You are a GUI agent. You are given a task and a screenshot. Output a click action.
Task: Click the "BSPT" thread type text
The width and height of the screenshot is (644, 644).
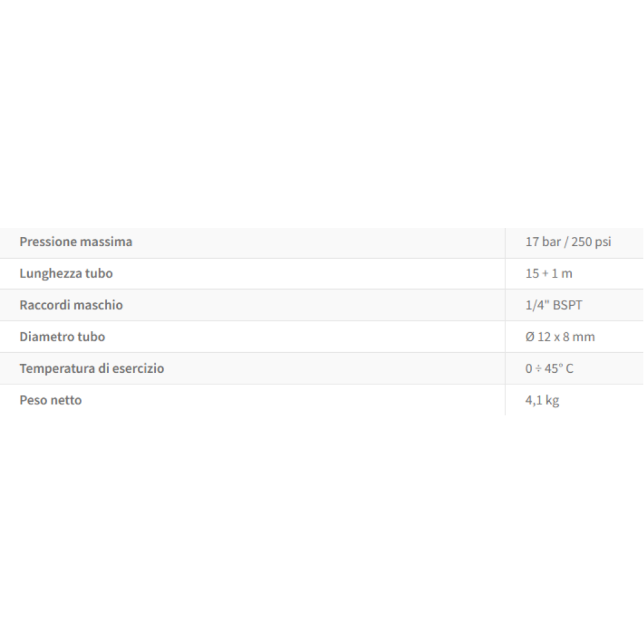(x=567, y=305)
